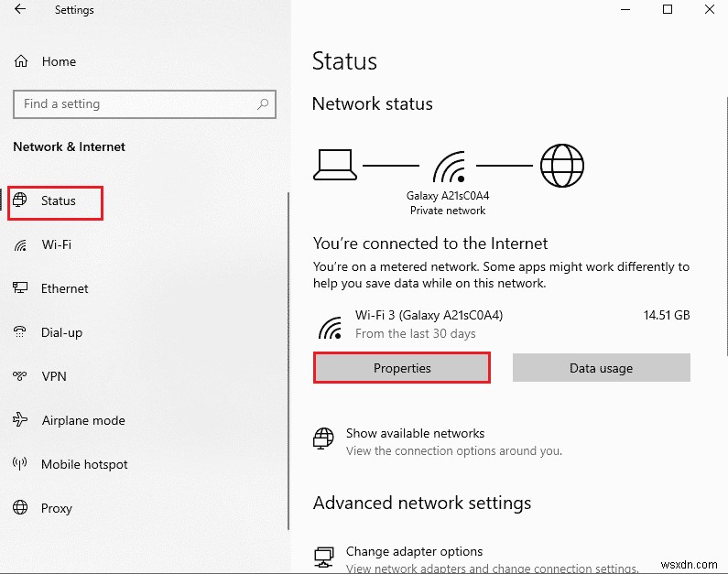The height and width of the screenshot is (574, 728).
Task: Open the Data usage button
Action: (601, 368)
